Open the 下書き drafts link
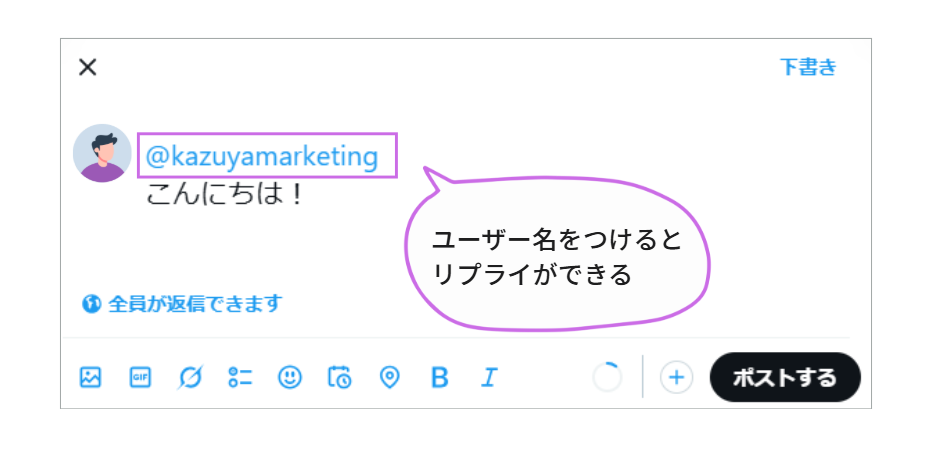Screen dimensions: 930x451 (x=808, y=67)
